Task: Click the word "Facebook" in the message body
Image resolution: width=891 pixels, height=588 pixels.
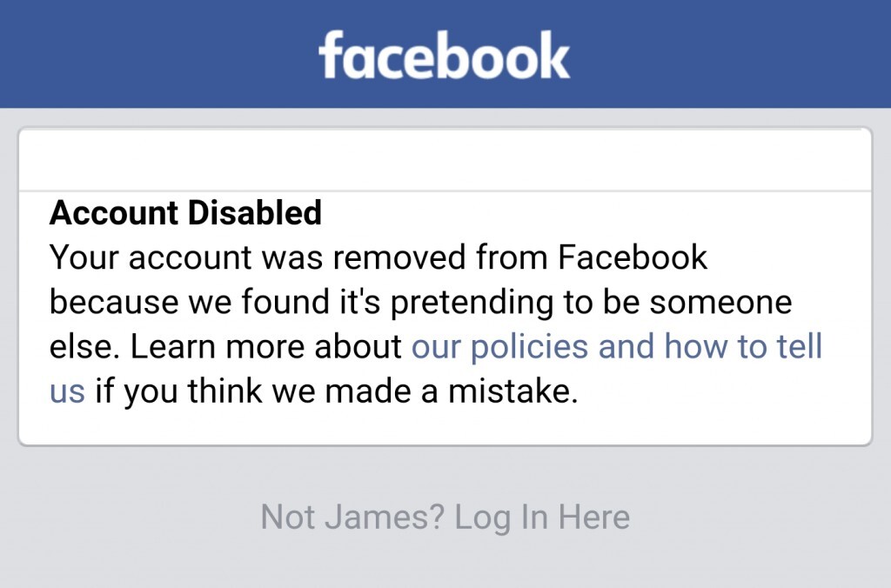Action: point(633,257)
